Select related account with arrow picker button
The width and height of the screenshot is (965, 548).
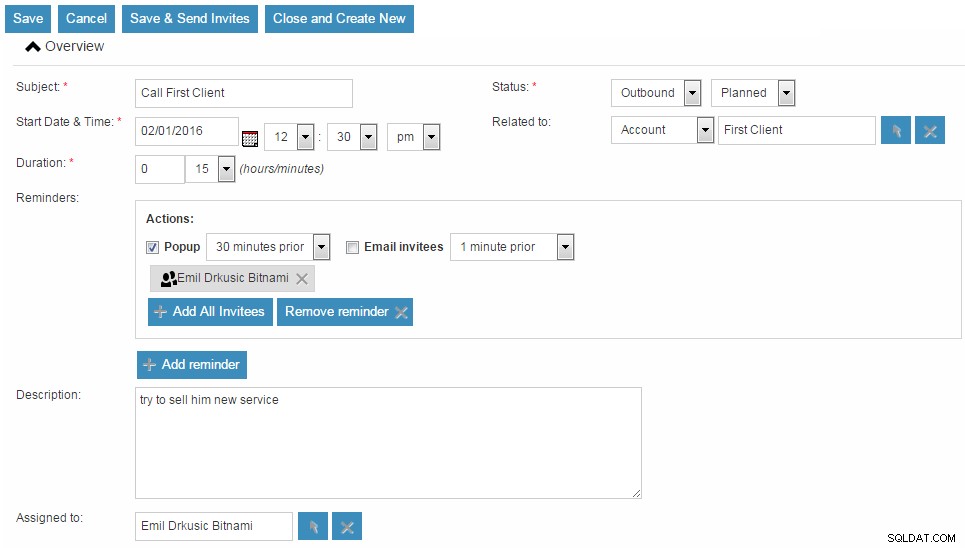click(x=895, y=131)
